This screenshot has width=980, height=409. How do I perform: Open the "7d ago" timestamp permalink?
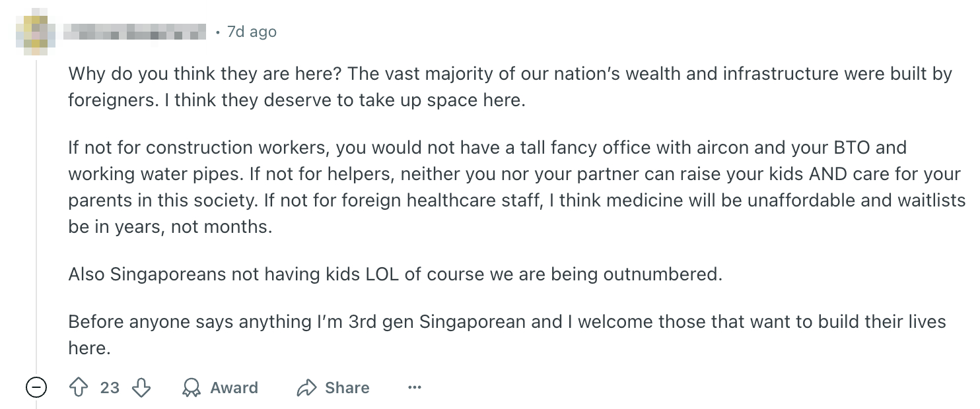tap(251, 32)
